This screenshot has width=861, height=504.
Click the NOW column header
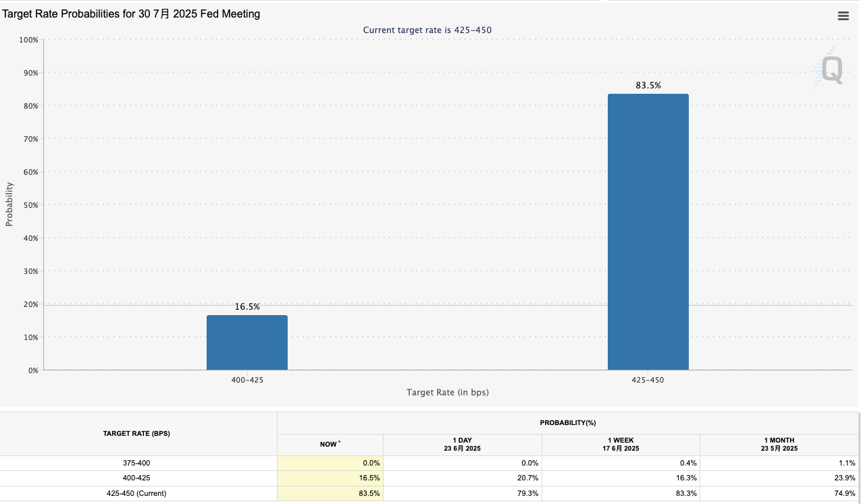click(330, 444)
